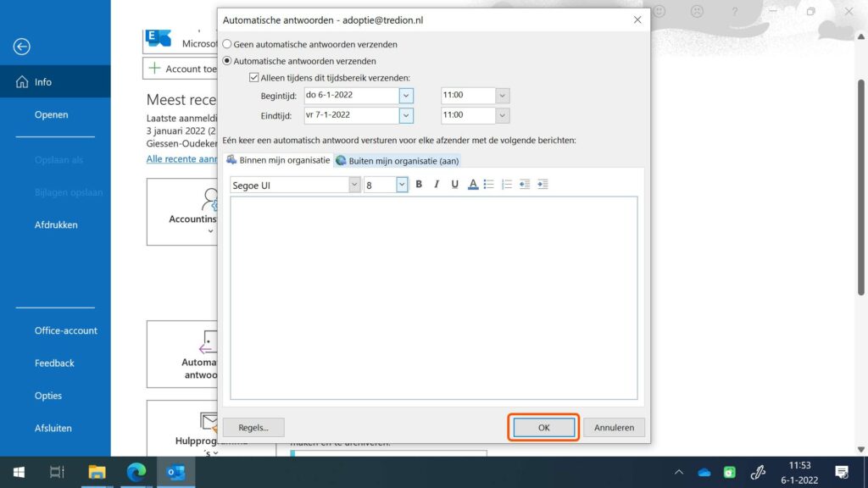Select Info in the backstage menu
Viewport: 868px width, 488px height.
[55, 82]
